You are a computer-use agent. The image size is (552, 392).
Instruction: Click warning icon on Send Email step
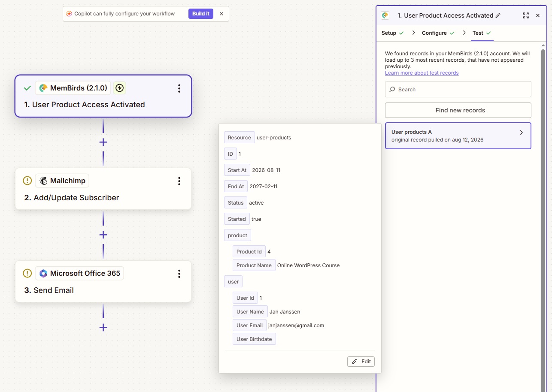27,273
